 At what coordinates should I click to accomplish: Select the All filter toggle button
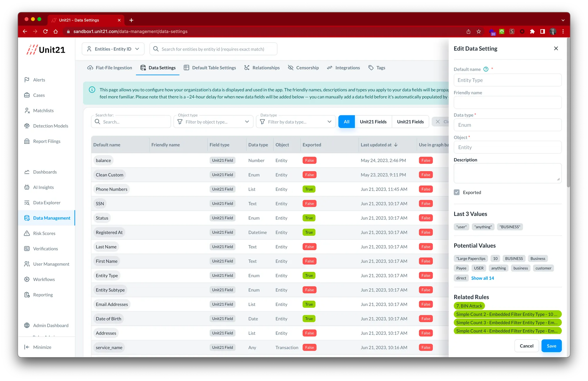(346, 122)
